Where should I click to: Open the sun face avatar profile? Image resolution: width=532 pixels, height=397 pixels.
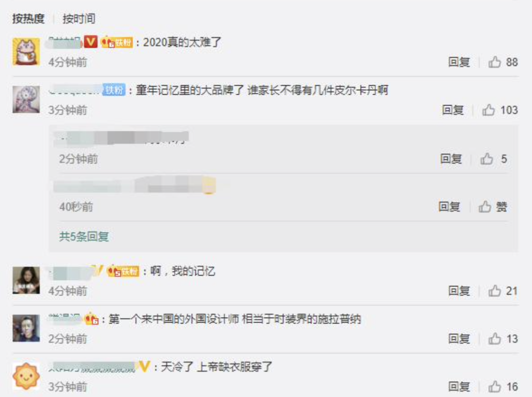(x=26, y=376)
